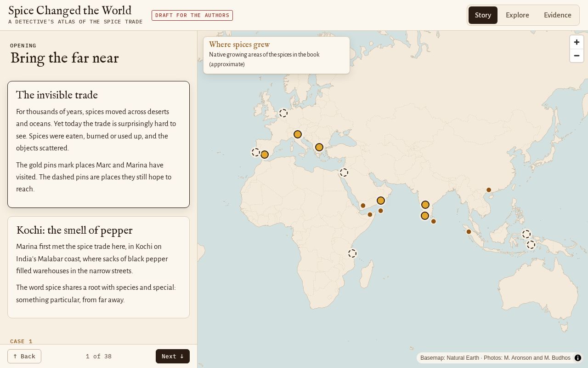Select the lower gold pin at Kochi, India

click(425, 216)
